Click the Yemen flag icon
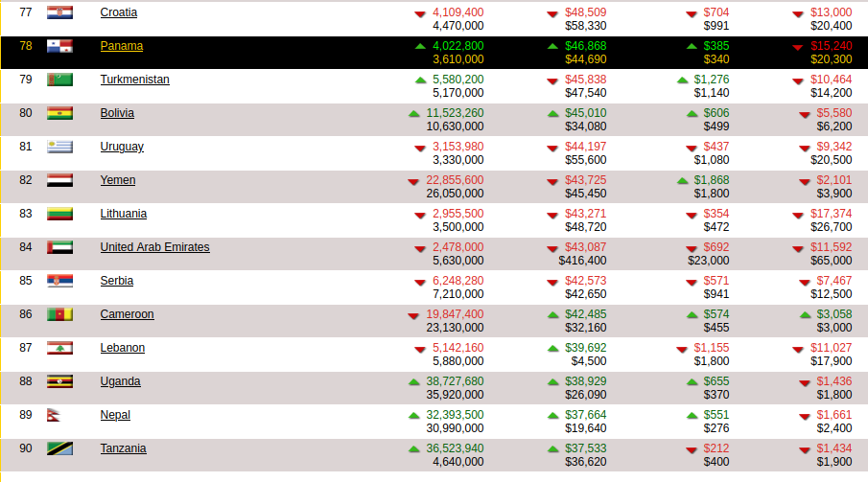Viewport: 868px width, 482px height. coord(59,180)
